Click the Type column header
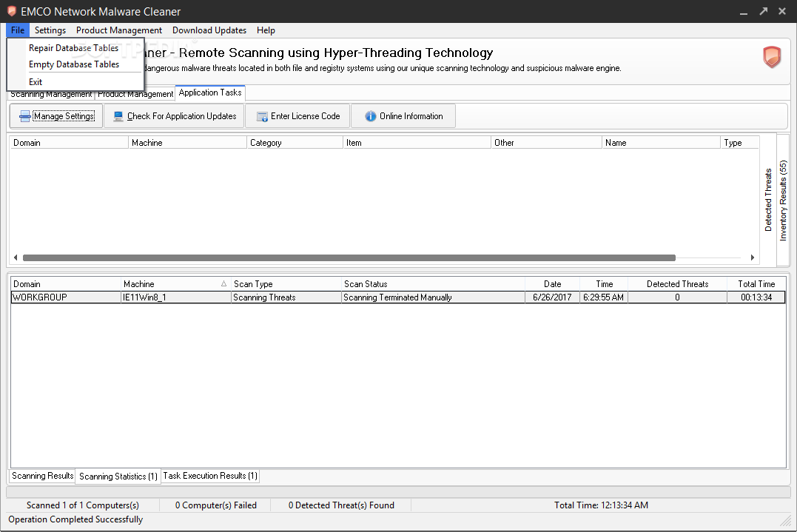Viewport: 797px width, 532px height. [740, 143]
